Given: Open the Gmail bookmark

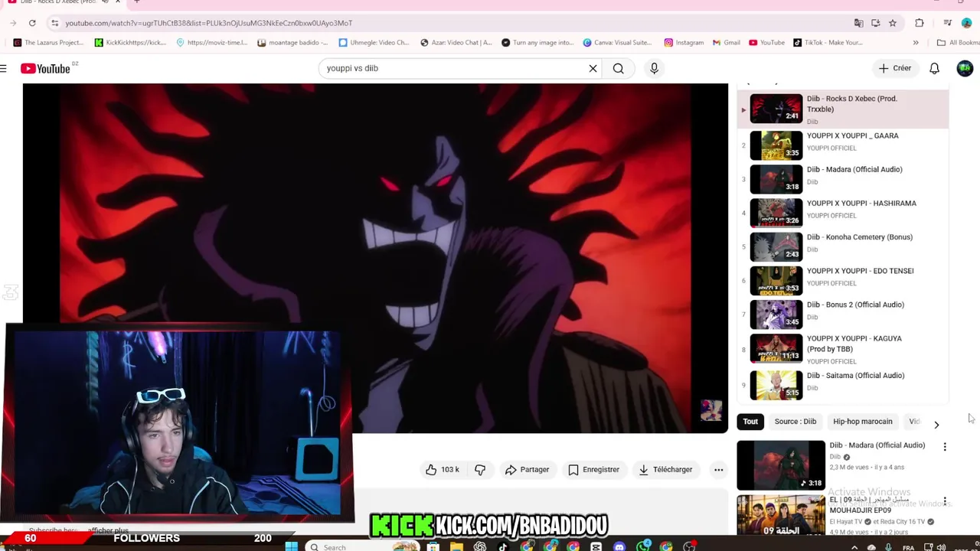Looking at the screenshot, I should pyautogui.click(x=727, y=42).
